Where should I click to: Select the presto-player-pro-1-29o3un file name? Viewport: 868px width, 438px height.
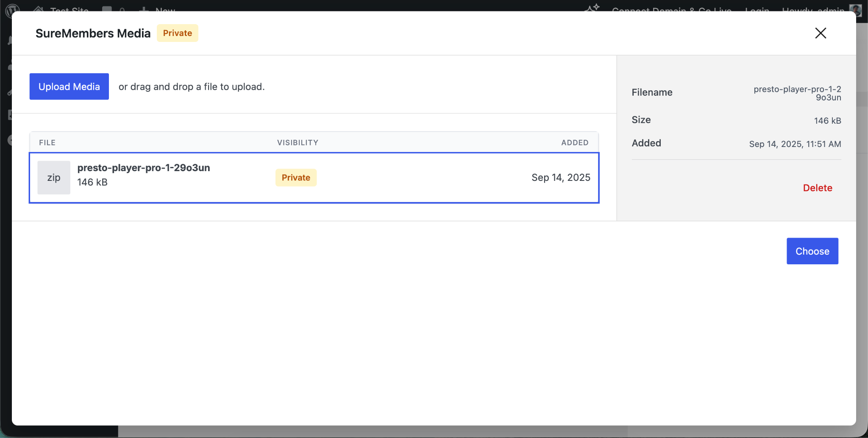coord(143,168)
